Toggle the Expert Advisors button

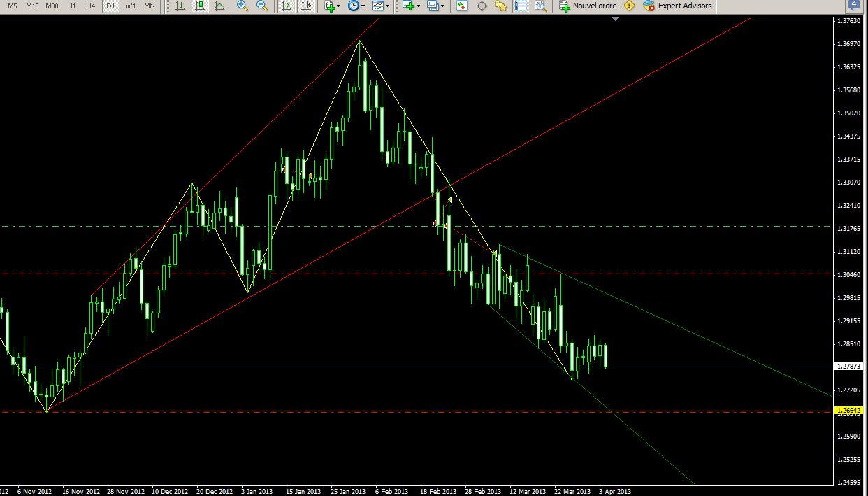click(x=678, y=6)
